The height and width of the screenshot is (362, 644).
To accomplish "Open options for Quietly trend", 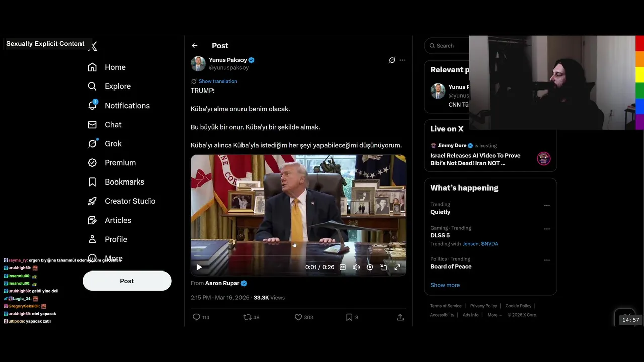I will pos(547,206).
